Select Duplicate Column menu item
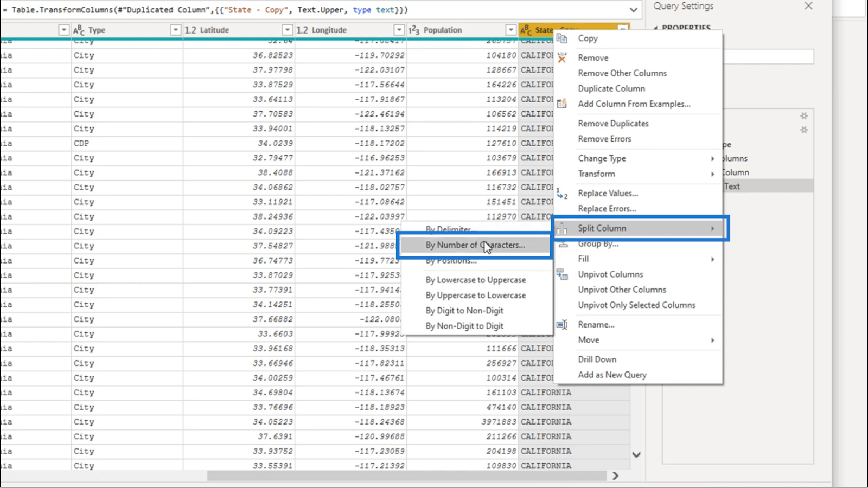868x488 pixels. (611, 88)
